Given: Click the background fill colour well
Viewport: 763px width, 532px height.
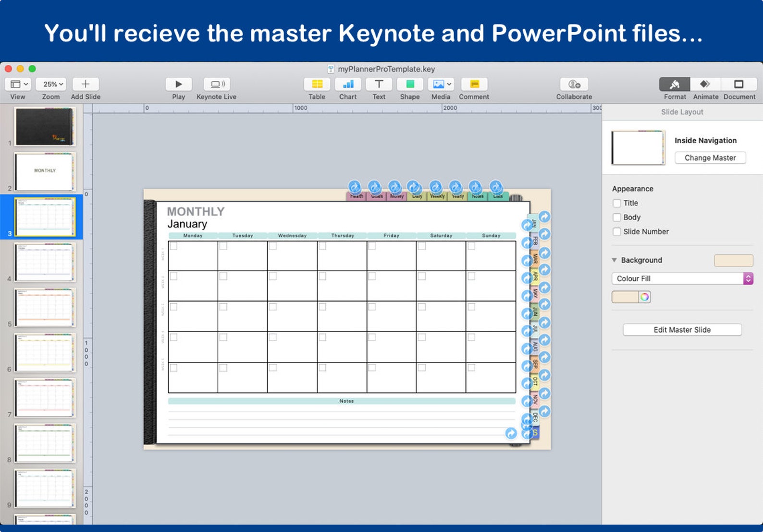Looking at the screenshot, I should [x=625, y=297].
